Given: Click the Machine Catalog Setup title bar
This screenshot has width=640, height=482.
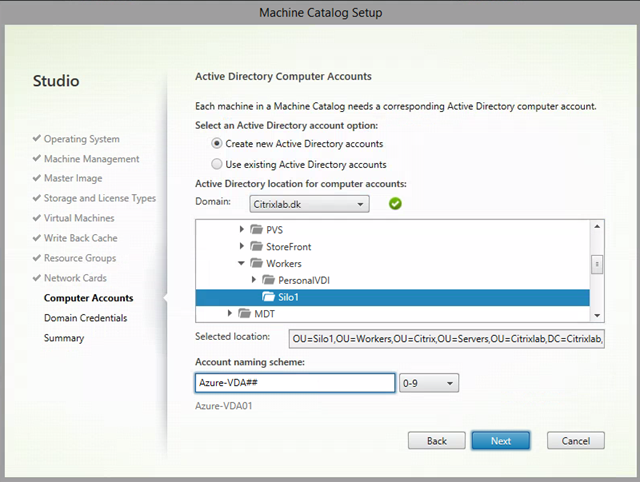Looking at the screenshot, I should tap(320, 13).
